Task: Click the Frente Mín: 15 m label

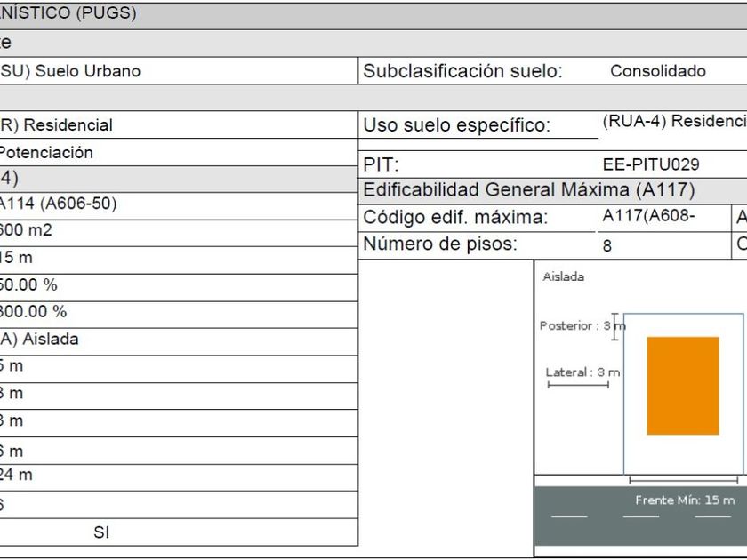Action: coord(685,500)
